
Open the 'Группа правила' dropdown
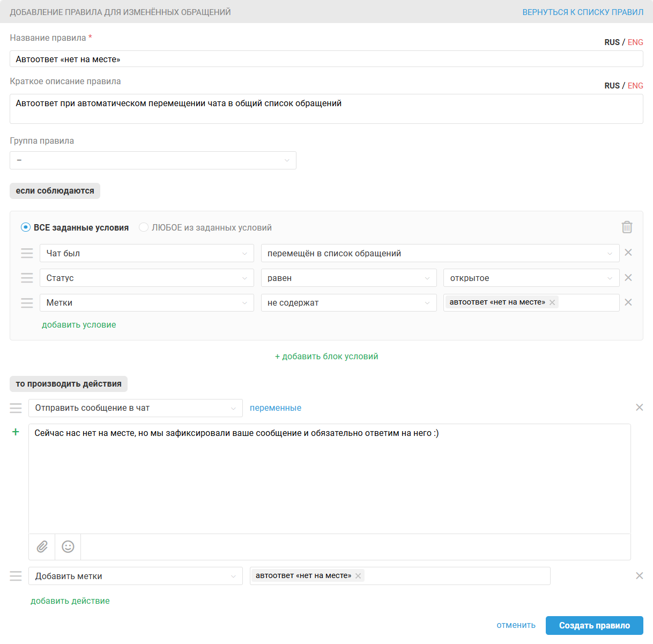[x=153, y=160]
